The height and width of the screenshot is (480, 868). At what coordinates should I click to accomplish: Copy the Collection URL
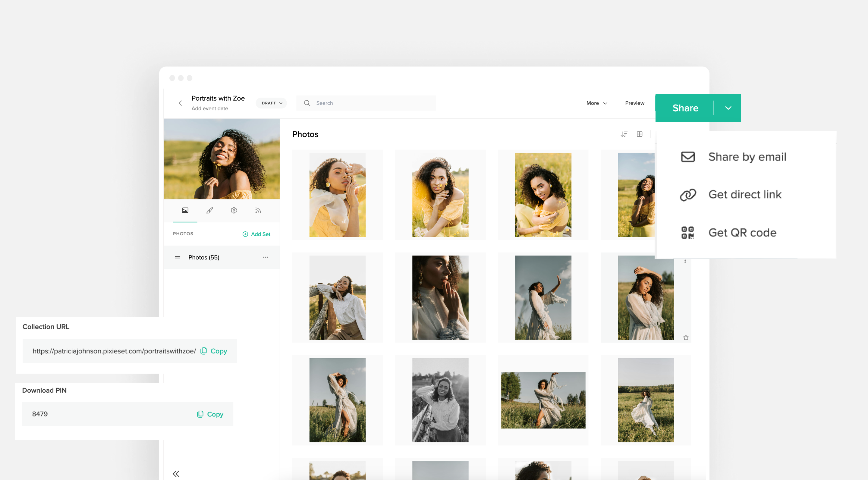[214, 351]
